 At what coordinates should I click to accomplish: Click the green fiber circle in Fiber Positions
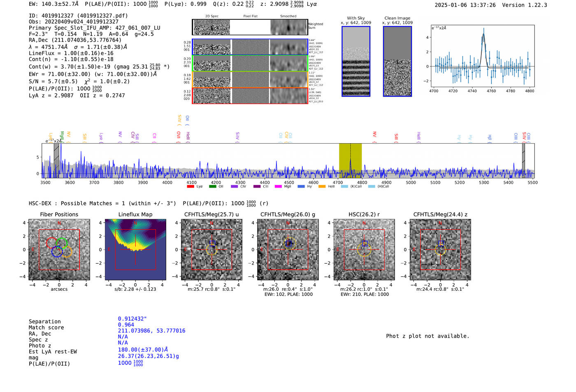tap(62, 243)
